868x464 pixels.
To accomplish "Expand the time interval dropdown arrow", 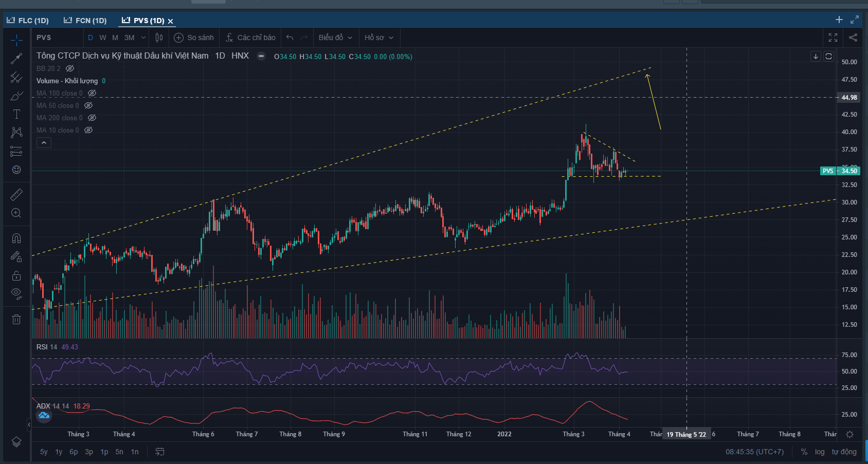I will (x=143, y=38).
